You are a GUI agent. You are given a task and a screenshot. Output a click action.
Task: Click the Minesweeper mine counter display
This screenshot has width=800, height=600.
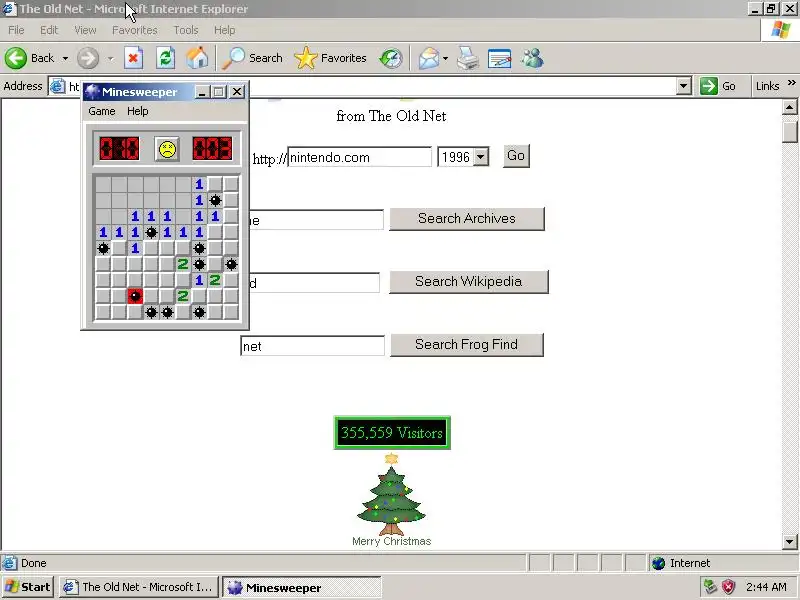tap(119, 148)
